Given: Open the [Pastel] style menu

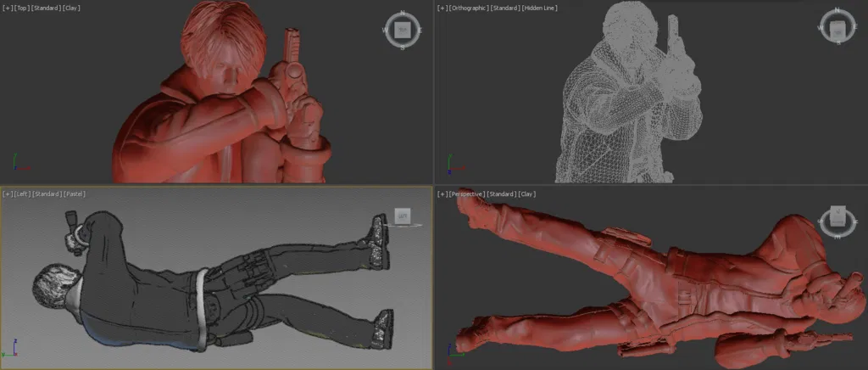Looking at the screenshot, I should click(x=75, y=193).
